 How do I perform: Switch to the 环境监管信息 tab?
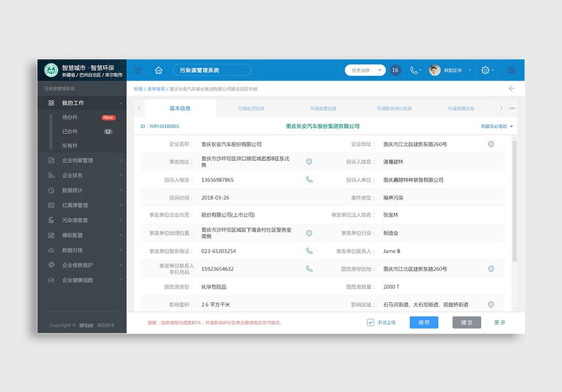[x=323, y=108]
